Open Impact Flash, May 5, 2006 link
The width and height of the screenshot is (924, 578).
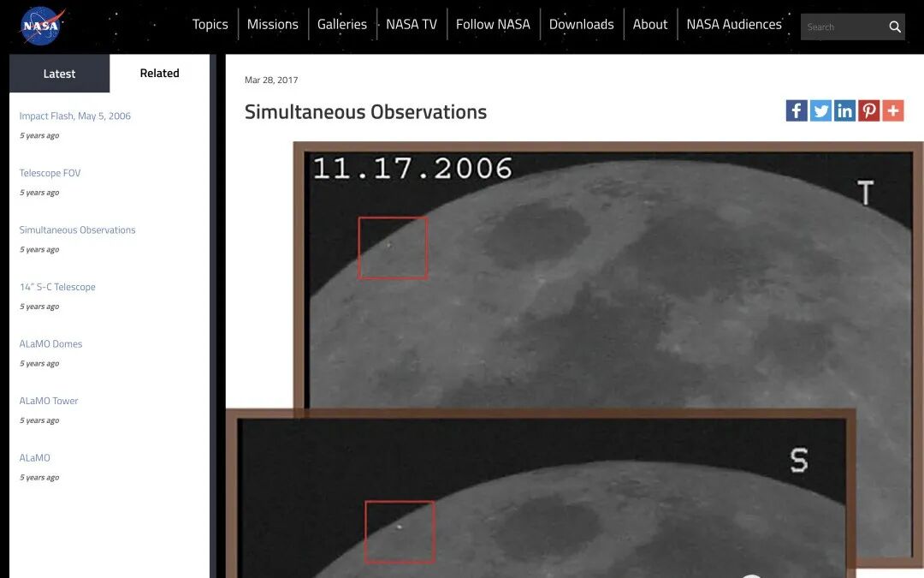74,116
